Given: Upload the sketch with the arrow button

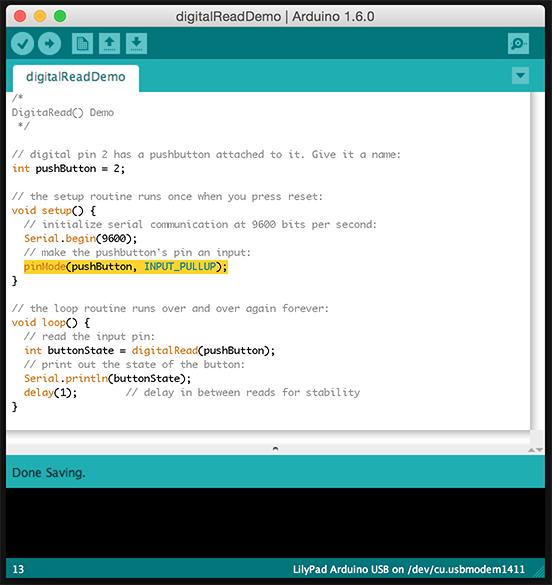Looking at the screenshot, I should 49,44.
